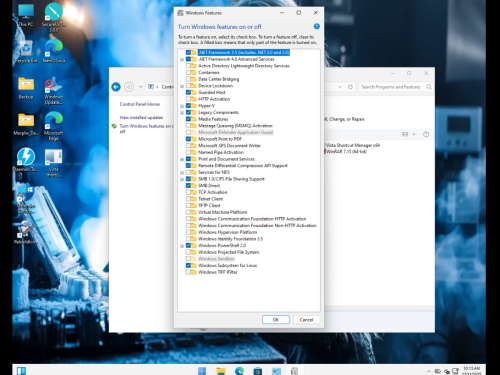Open the Widgets panel on taskbar
This screenshot has width=500, height=375.
(21, 371)
